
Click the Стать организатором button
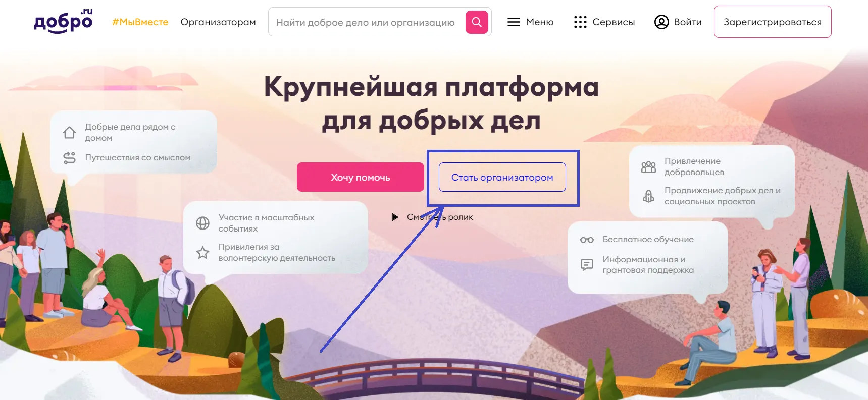502,177
